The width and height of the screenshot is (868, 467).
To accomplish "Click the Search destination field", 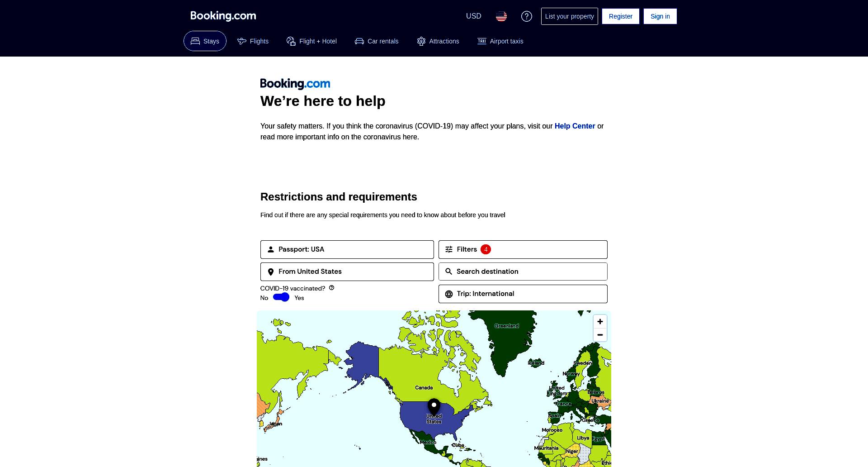I will (523, 272).
